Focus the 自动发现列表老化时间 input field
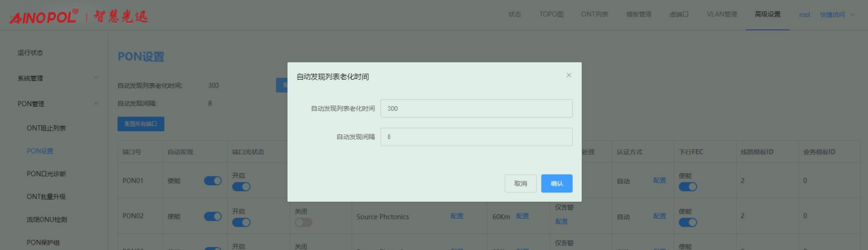The height and width of the screenshot is (250, 868). click(x=476, y=109)
